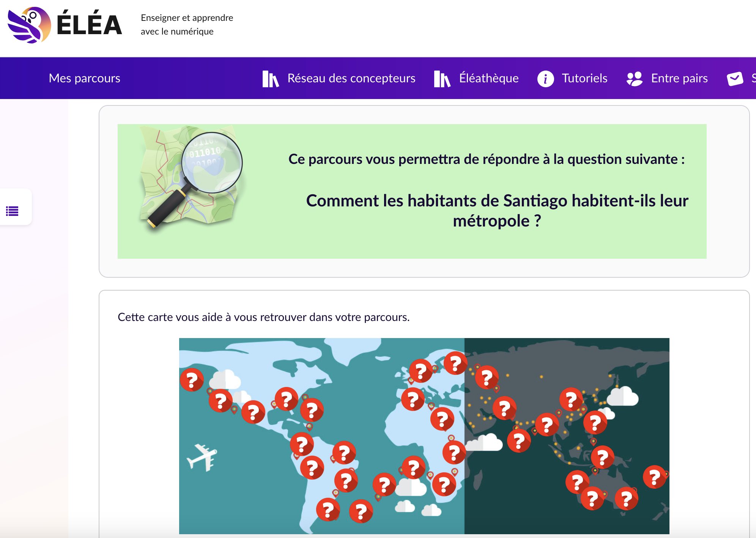The image size is (756, 538).
Task: Open Mes parcours menu item
Action: (84, 78)
